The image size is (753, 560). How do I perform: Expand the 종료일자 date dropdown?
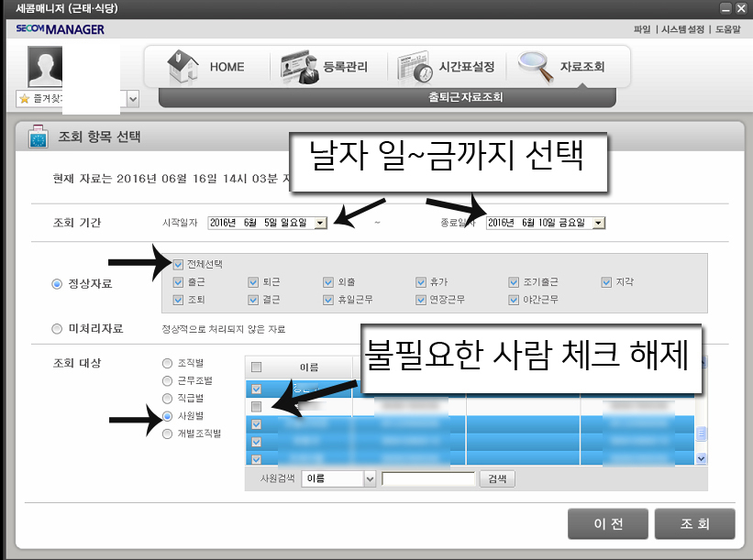598,223
